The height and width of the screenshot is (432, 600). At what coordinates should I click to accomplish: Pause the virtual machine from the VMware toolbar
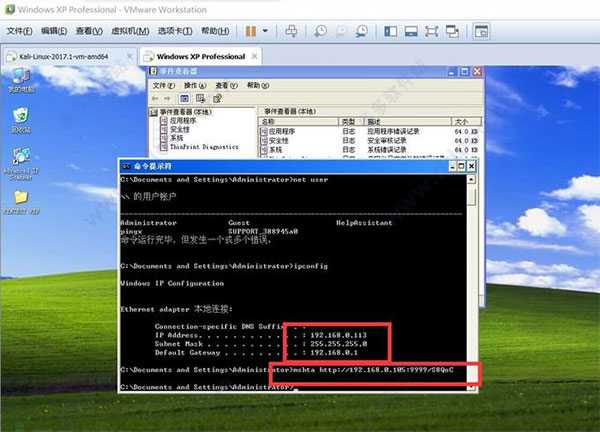click(251, 31)
